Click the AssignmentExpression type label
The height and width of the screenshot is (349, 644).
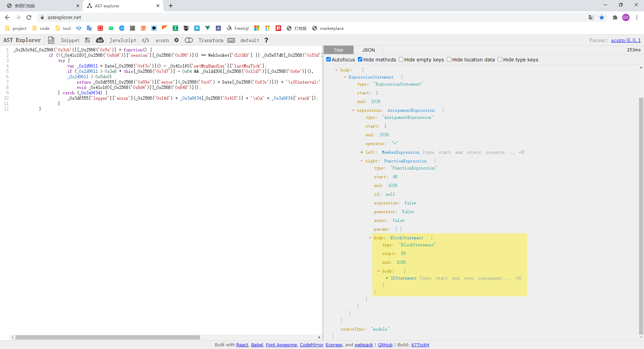pyautogui.click(x=411, y=110)
